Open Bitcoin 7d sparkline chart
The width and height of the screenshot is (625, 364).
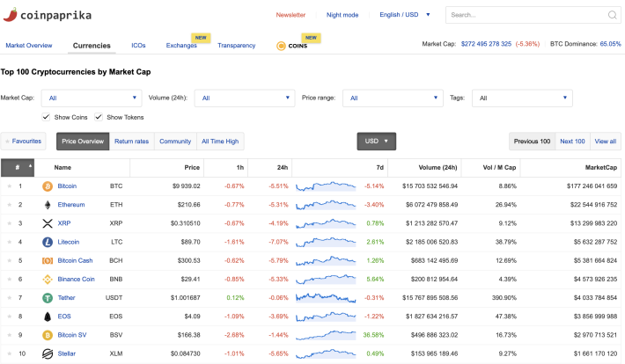click(326, 186)
